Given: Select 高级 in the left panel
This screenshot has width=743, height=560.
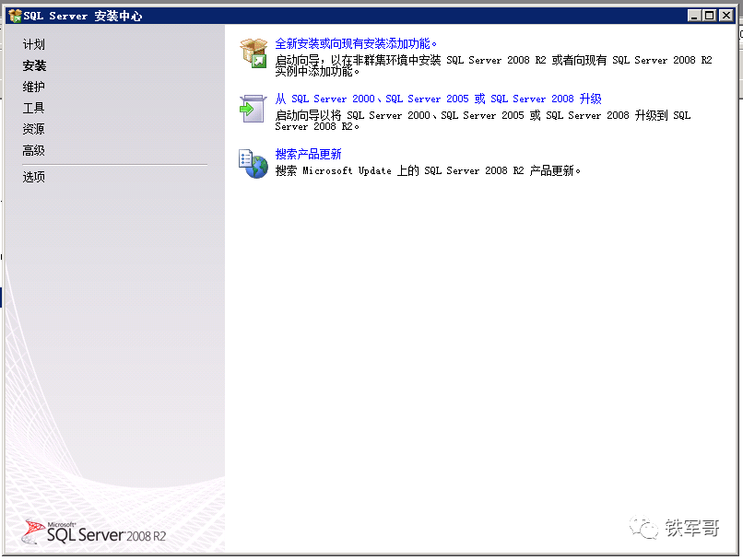Looking at the screenshot, I should (x=34, y=150).
